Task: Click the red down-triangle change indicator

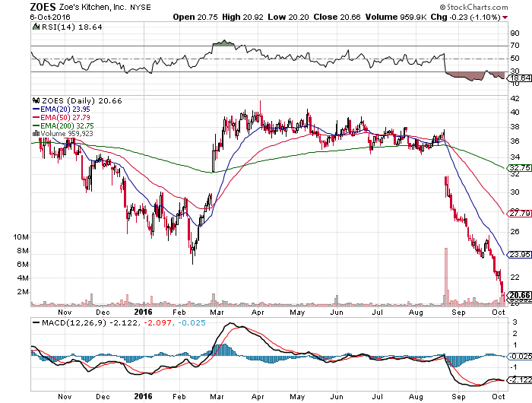Action: click(x=505, y=17)
